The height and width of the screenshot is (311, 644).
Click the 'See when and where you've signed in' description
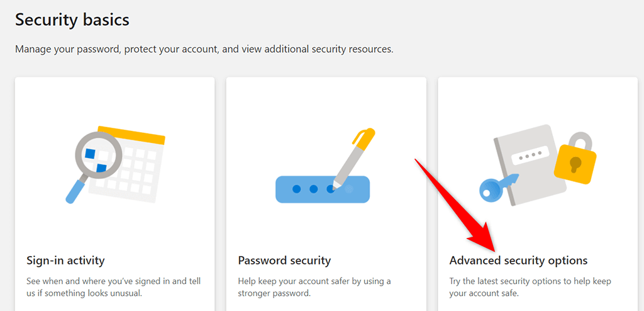(x=114, y=288)
